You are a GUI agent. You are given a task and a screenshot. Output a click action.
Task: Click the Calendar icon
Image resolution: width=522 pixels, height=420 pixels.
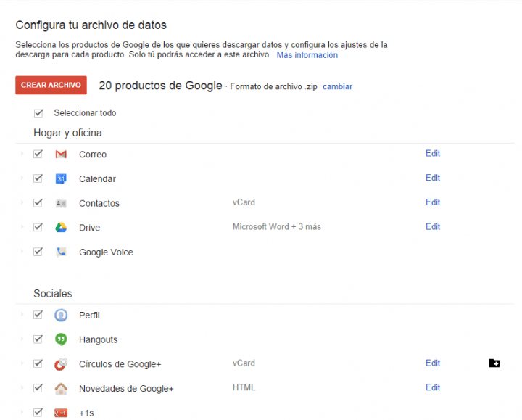pos(61,179)
